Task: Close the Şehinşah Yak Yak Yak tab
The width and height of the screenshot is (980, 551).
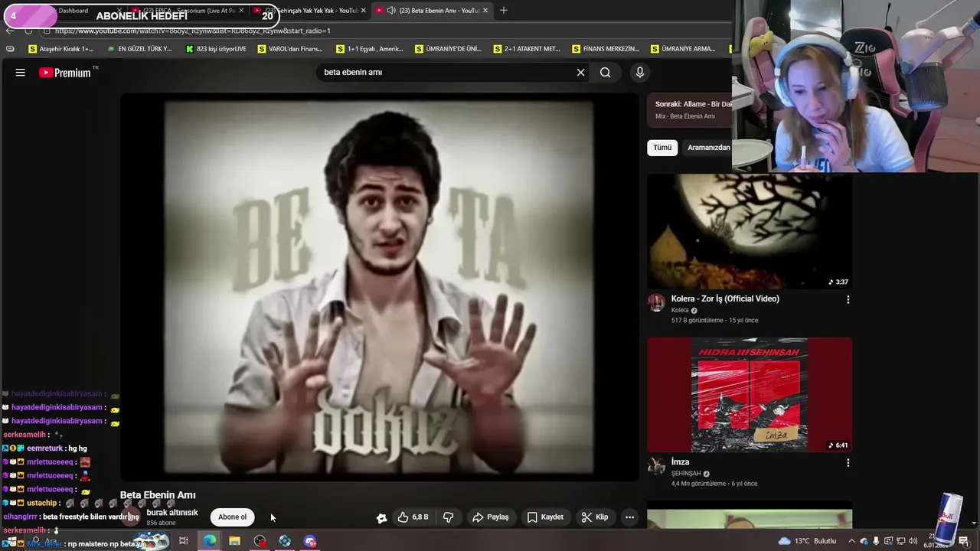Action: click(363, 11)
